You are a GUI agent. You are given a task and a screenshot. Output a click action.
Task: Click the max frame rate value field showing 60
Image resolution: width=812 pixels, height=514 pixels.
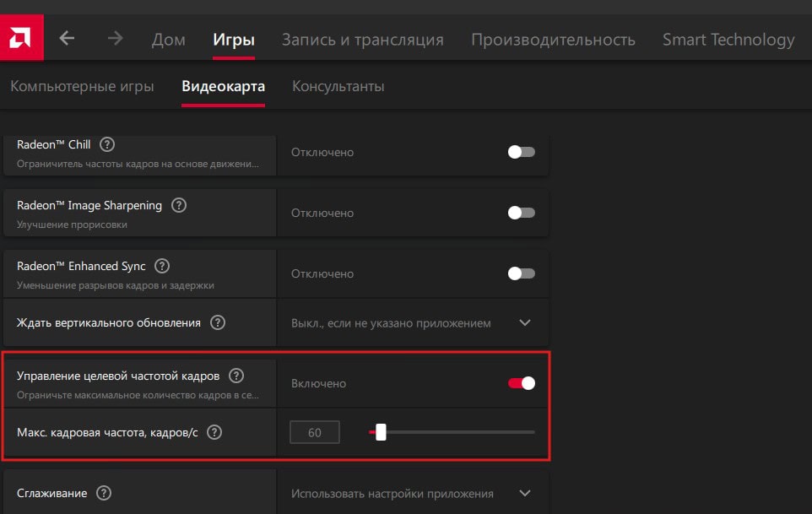point(315,432)
